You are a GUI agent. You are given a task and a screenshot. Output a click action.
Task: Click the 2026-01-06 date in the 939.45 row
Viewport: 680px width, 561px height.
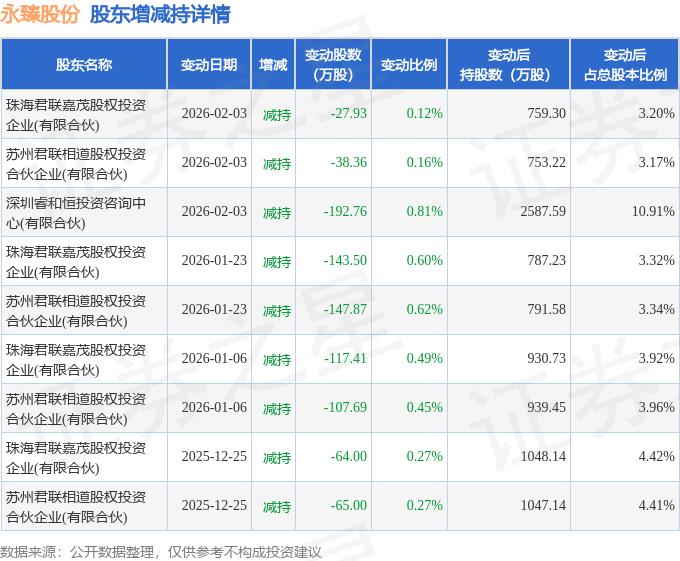tap(214, 407)
